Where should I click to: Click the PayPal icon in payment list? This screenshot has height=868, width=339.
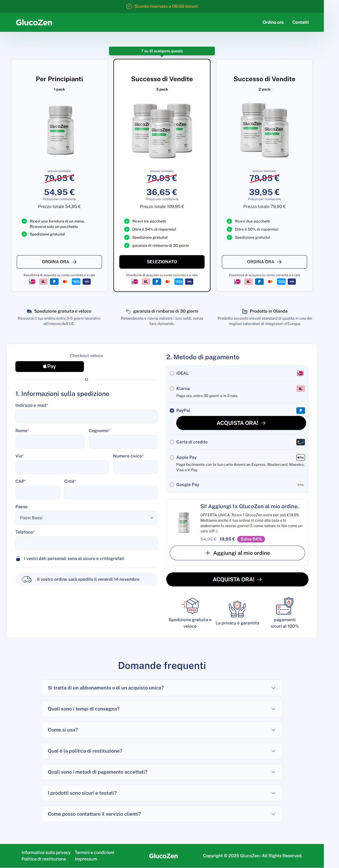[x=300, y=411]
